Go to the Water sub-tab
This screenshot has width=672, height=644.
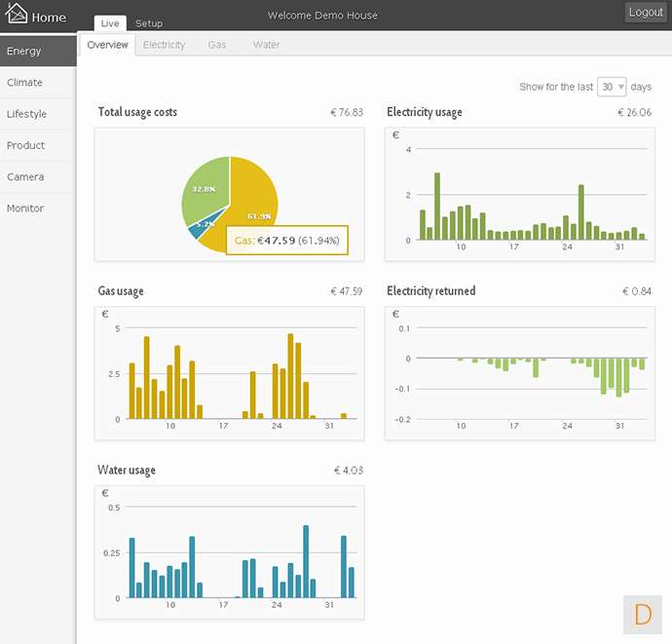[x=266, y=45]
